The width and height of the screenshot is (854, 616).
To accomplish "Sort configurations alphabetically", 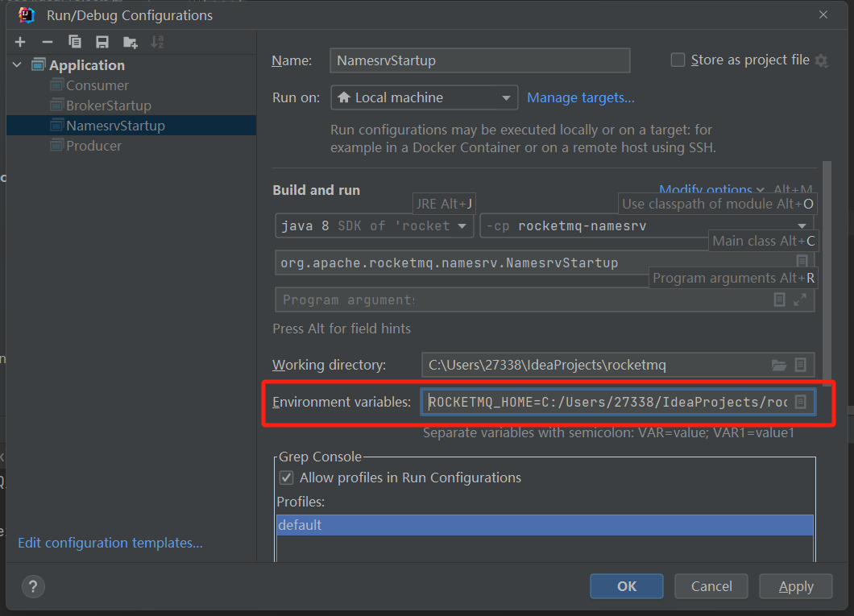I will tap(157, 42).
